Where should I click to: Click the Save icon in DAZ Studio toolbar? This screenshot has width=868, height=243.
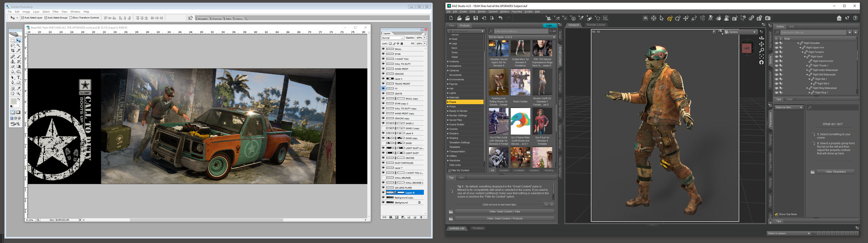pos(475,18)
